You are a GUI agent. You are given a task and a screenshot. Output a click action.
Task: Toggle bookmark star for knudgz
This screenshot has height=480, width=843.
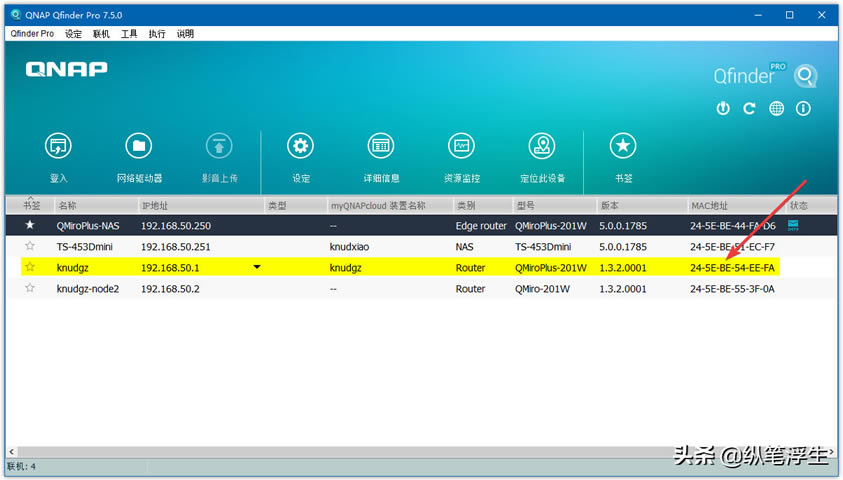pos(30,267)
